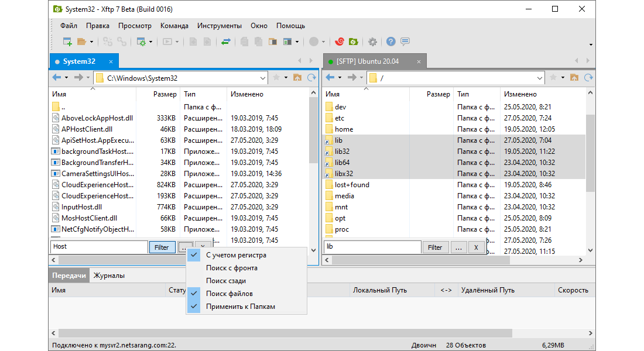
Task: Open the Окно menu
Action: [259, 26]
